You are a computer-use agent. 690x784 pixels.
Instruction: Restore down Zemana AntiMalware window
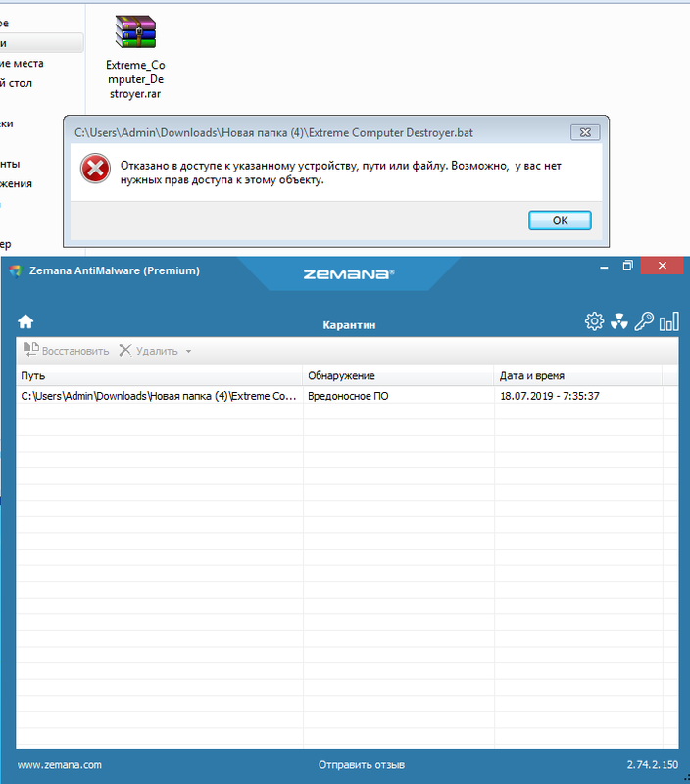click(628, 266)
